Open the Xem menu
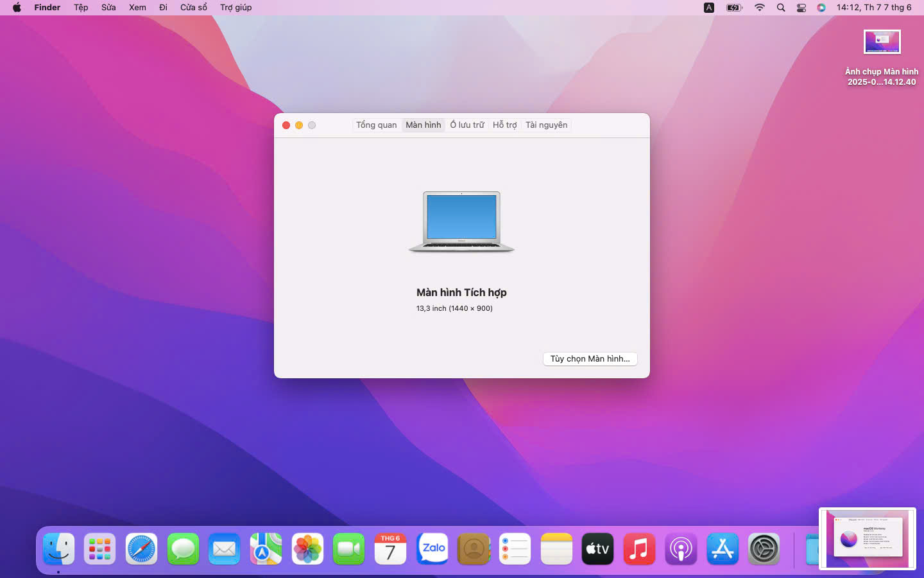This screenshot has height=578, width=924. pos(137,8)
